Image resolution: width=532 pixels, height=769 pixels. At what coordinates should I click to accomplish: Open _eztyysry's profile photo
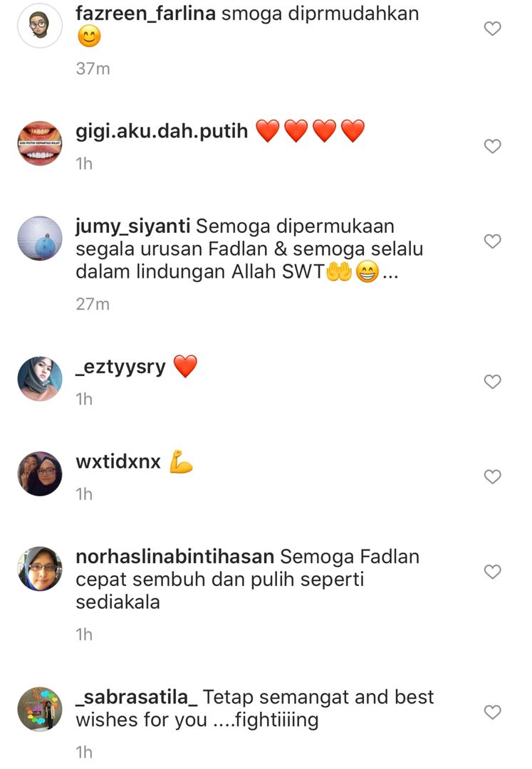pyautogui.click(x=40, y=379)
